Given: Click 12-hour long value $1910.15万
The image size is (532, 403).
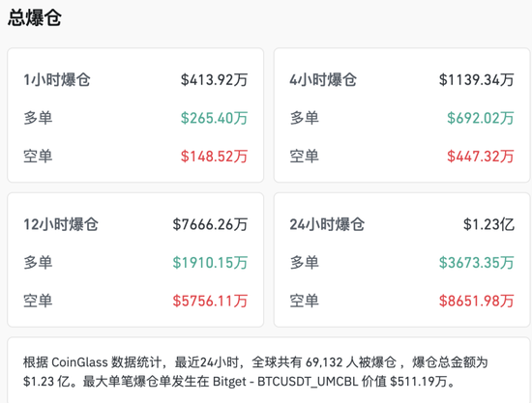Looking at the screenshot, I should point(210,263).
